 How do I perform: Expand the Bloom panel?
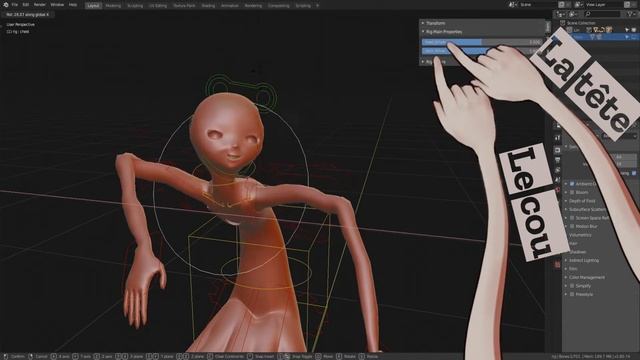566,192
